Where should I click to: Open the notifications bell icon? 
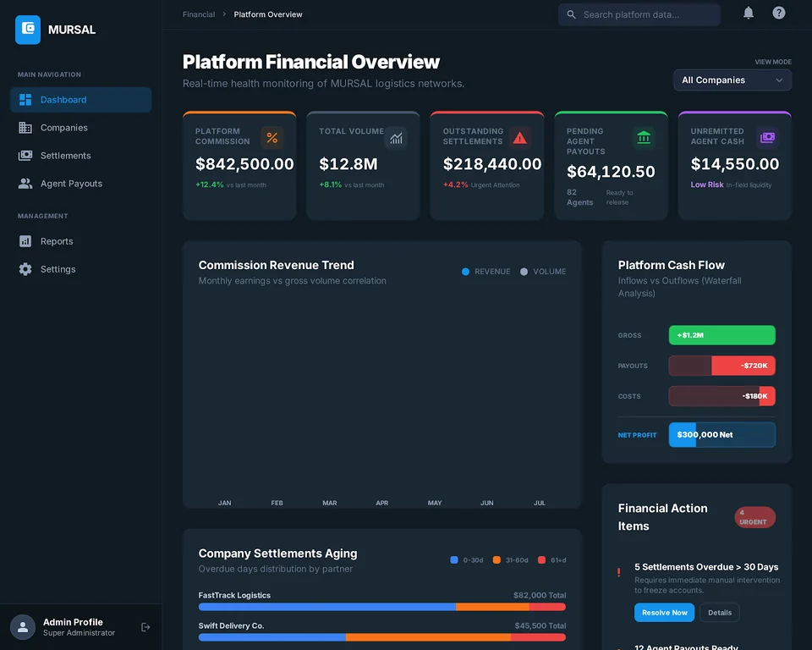[x=749, y=13]
